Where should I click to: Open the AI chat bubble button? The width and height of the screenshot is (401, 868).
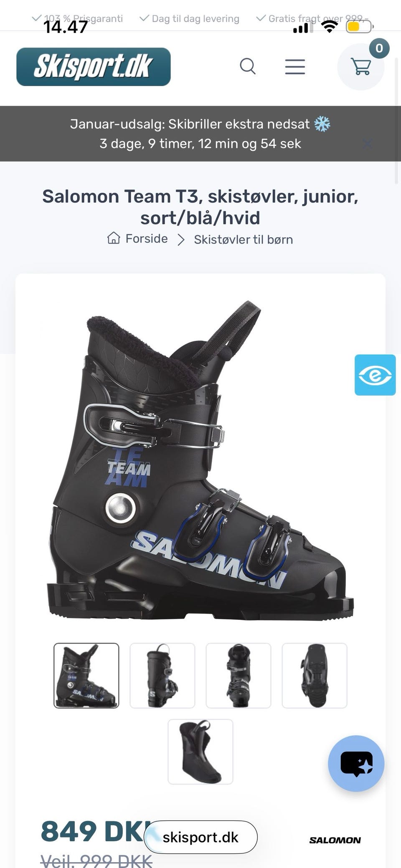click(356, 763)
